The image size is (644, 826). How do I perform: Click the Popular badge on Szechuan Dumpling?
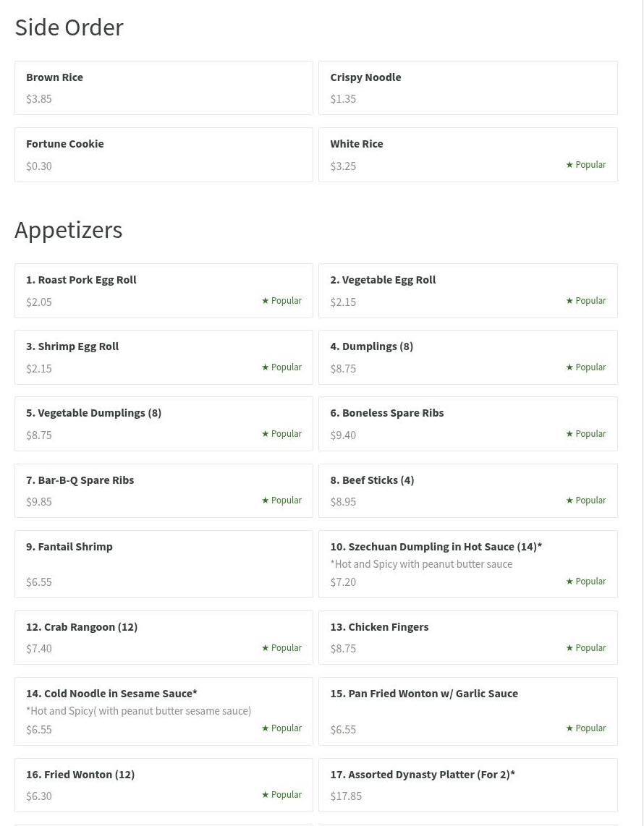pyautogui.click(x=585, y=582)
